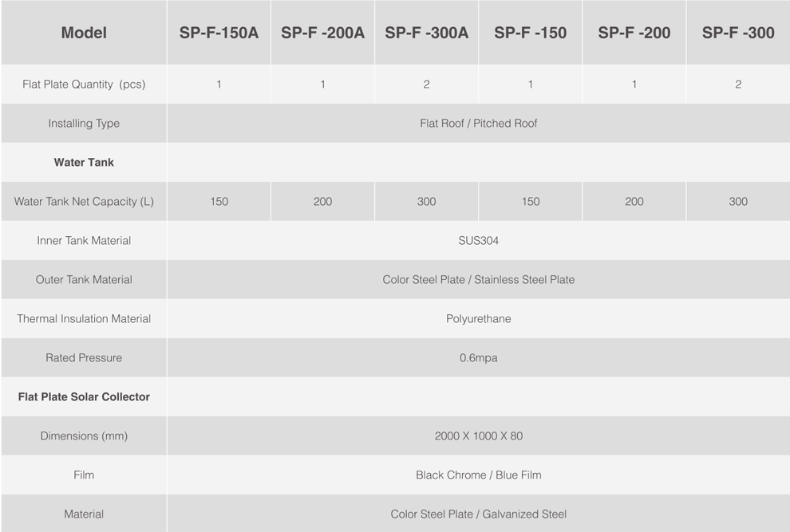The image size is (790, 532).
Task: Click Water Tank Net Capacity (L) label
Action: [84, 202]
